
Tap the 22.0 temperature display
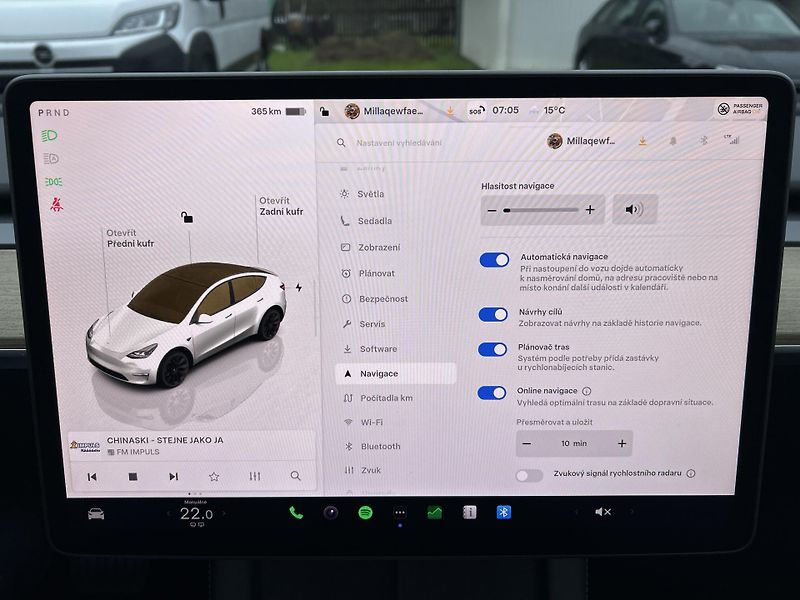tap(196, 514)
